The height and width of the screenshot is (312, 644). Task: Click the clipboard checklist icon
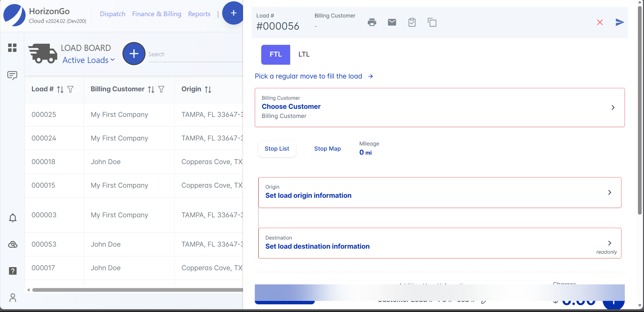click(412, 23)
